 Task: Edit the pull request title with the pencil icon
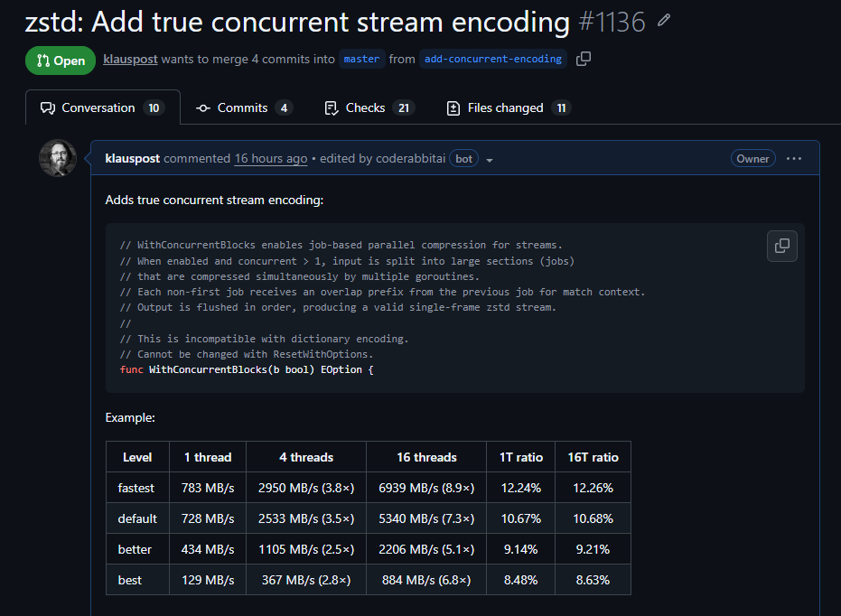click(664, 21)
